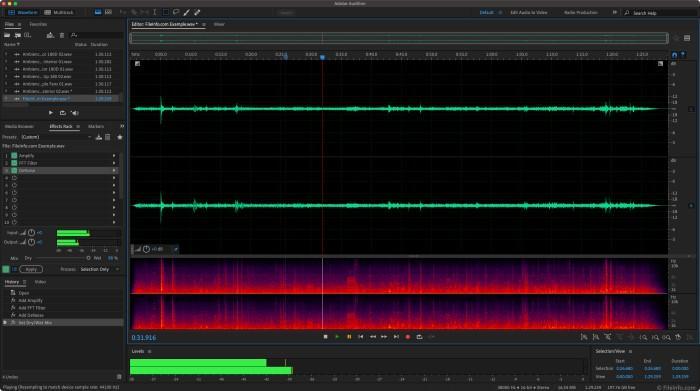The height and width of the screenshot is (391, 700).
Task: Toggle power for DeNoise effect
Action: tap(14, 171)
